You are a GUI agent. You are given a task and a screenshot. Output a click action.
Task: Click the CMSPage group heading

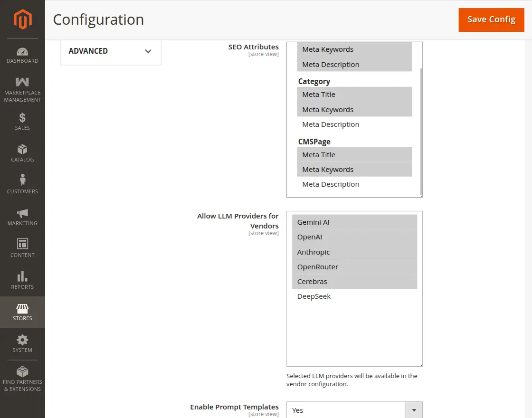tap(314, 142)
